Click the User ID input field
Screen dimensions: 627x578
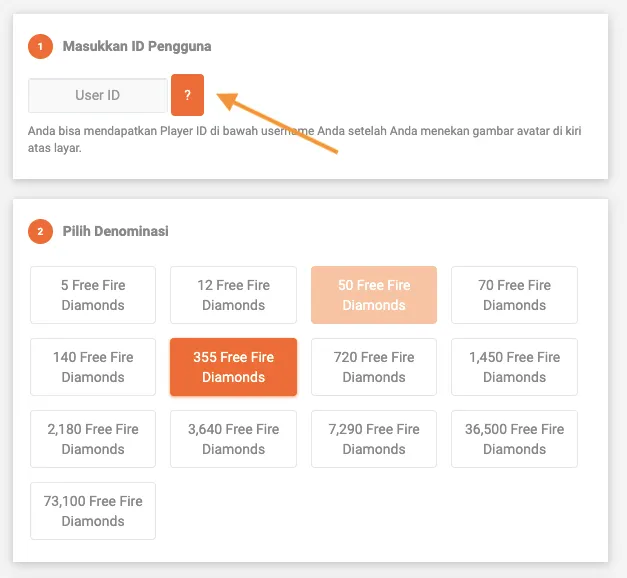point(98,96)
